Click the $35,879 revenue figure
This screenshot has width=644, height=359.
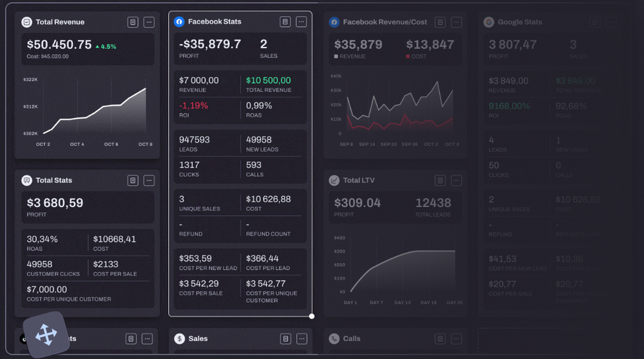(358, 44)
